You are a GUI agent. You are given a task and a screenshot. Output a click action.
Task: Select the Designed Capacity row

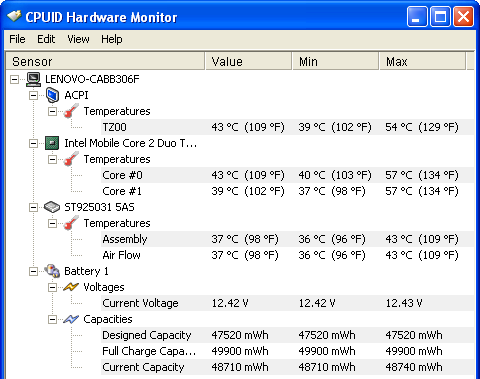[287, 335]
